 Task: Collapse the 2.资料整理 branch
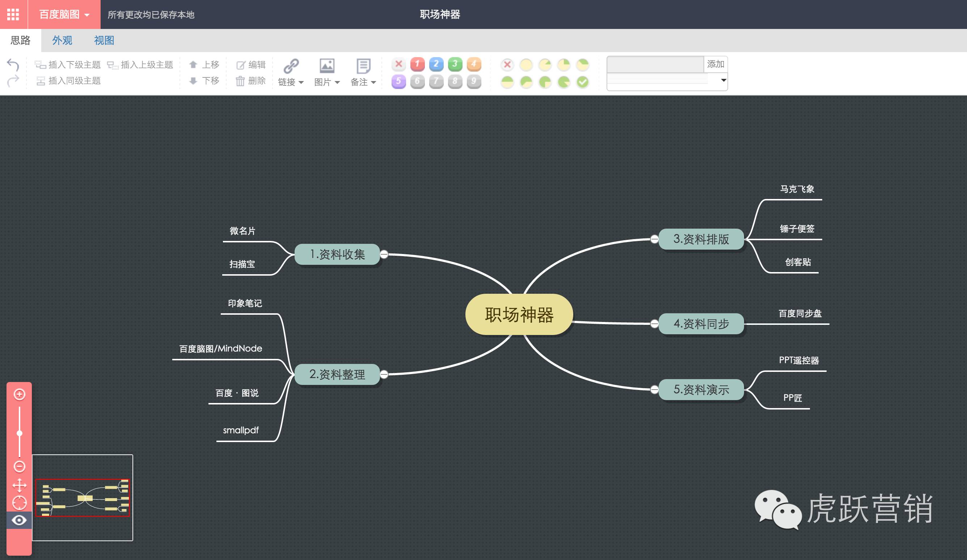click(384, 374)
